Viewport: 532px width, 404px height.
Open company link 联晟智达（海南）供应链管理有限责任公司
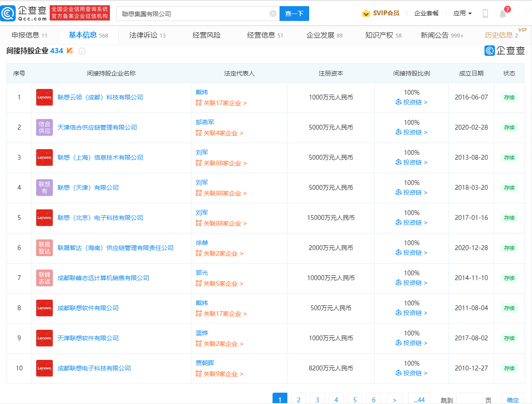[116, 248]
